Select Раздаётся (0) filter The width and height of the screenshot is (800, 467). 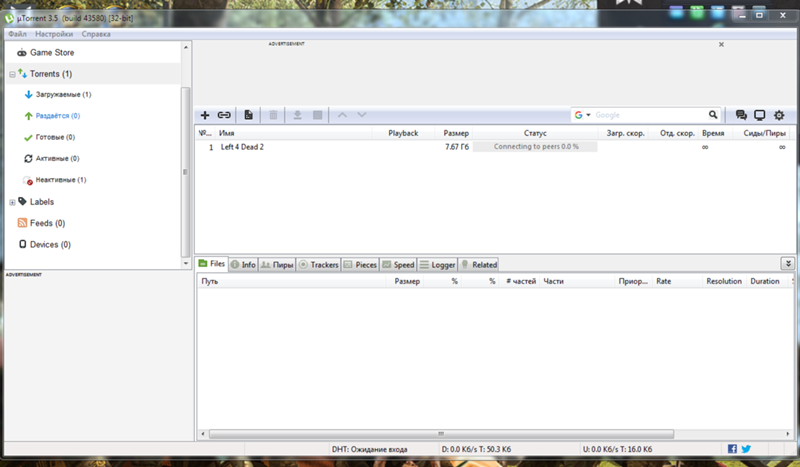(58, 116)
